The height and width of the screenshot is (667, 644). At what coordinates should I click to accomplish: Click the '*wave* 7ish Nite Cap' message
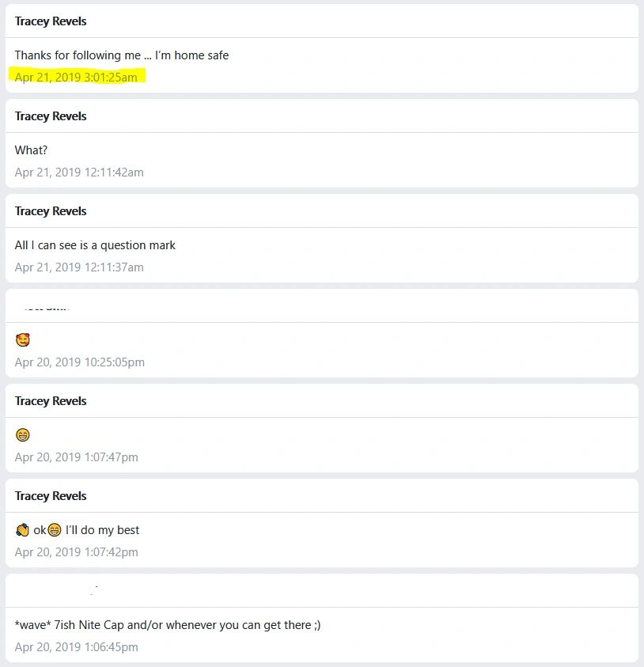tap(168, 625)
